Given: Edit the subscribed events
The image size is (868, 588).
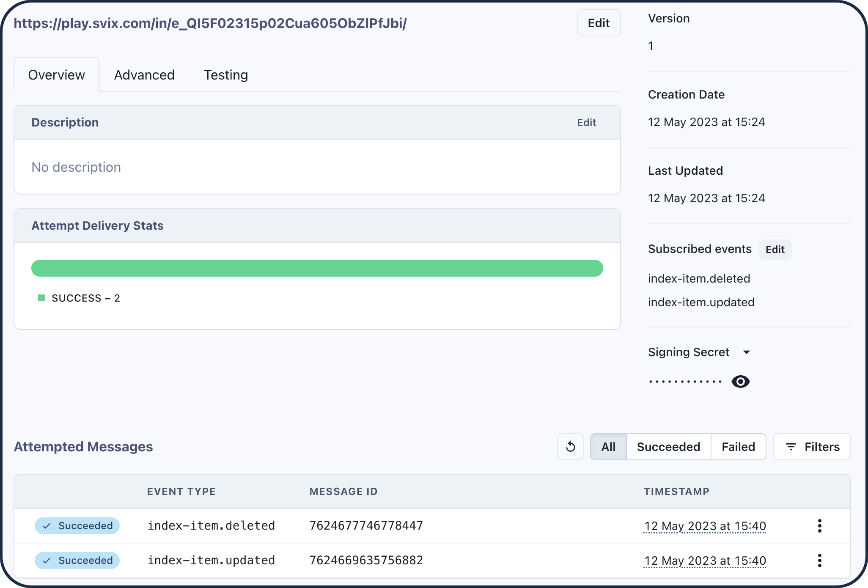Looking at the screenshot, I should (x=775, y=250).
